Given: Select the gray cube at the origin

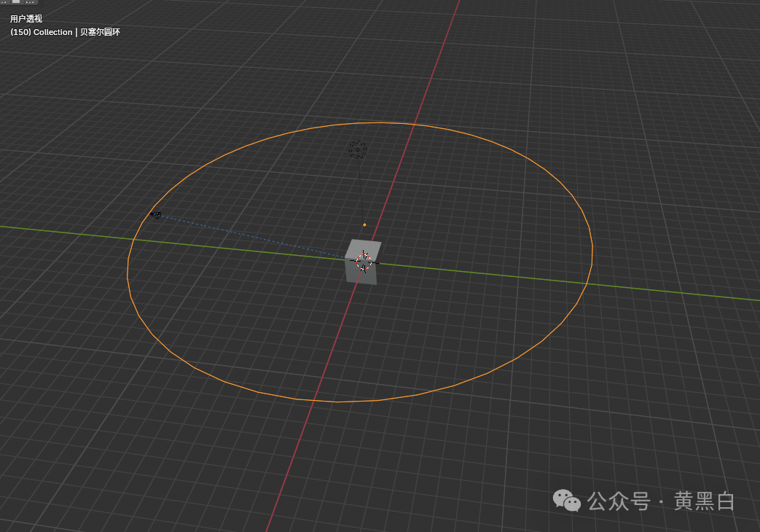Looking at the screenshot, I should [x=363, y=262].
